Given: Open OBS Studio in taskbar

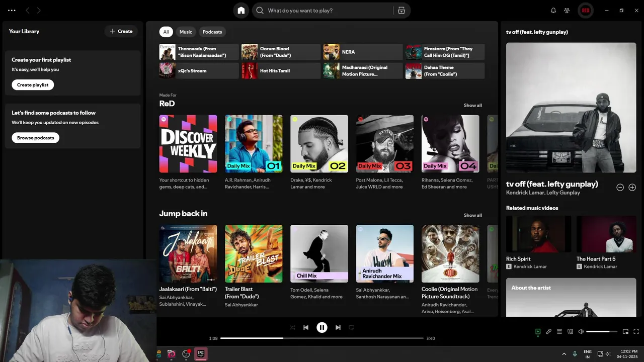Looking at the screenshot, I should 186,354.
